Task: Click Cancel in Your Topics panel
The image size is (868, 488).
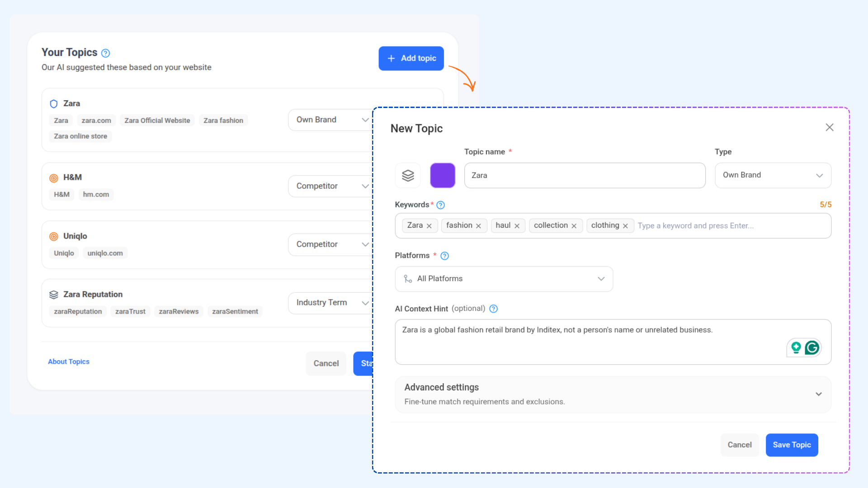Action: 326,363
